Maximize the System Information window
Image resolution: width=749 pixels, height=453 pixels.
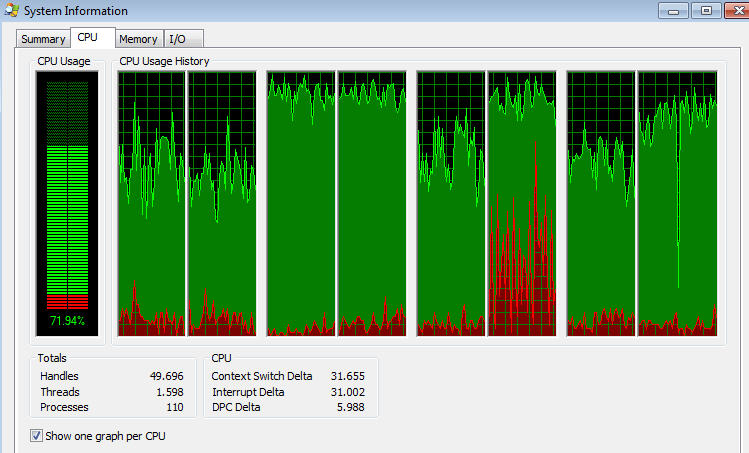pos(706,10)
